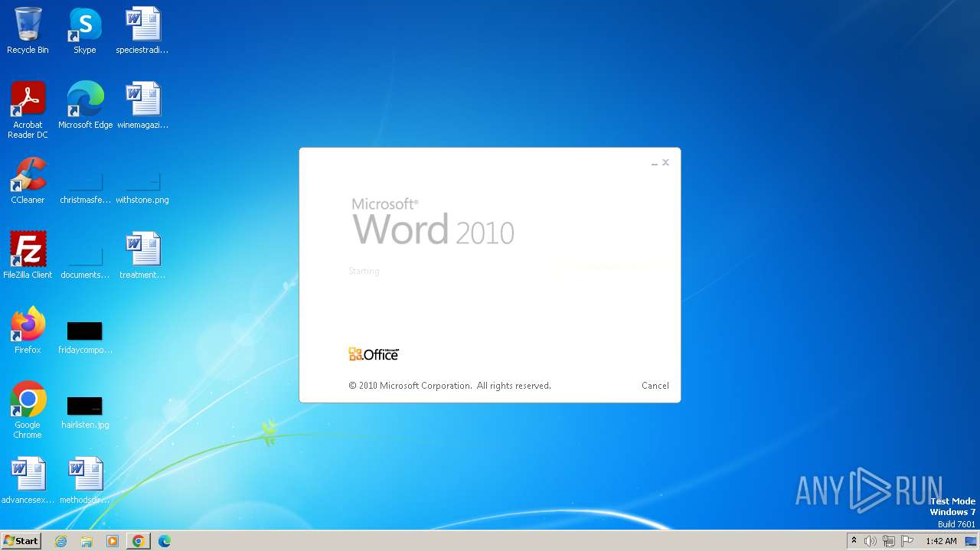Open Edge from the taskbar

click(x=164, y=541)
